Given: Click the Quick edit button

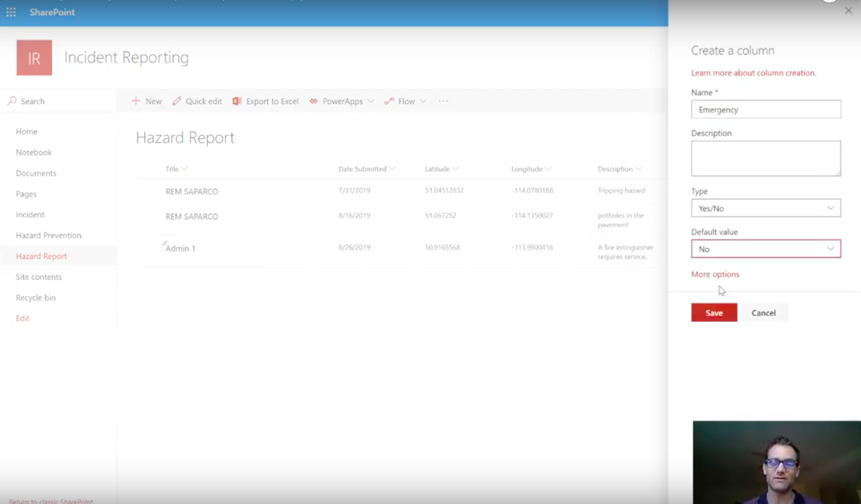Looking at the screenshot, I should click(197, 101).
